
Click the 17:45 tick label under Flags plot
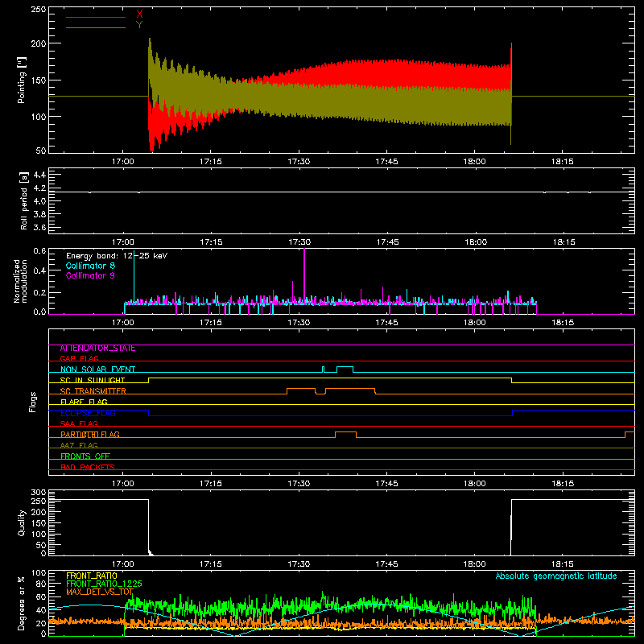pos(386,484)
